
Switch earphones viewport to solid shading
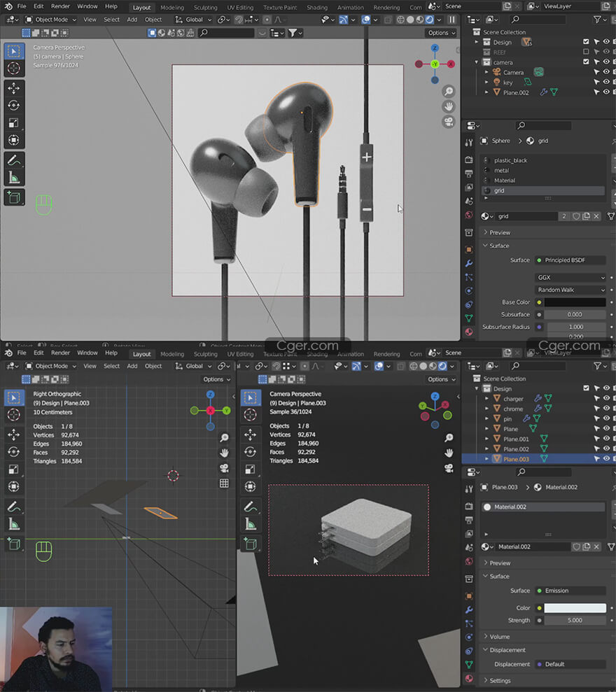click(410, 20)
